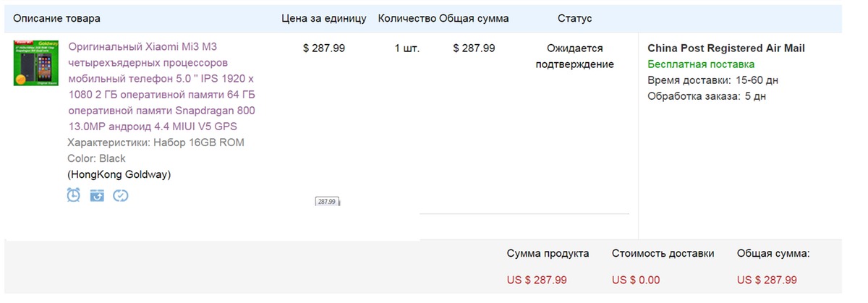Open the Xiaomi Mi3 M3 product title link
The height and width of the screenshot is (303, 868).
(x=162, y=87)
